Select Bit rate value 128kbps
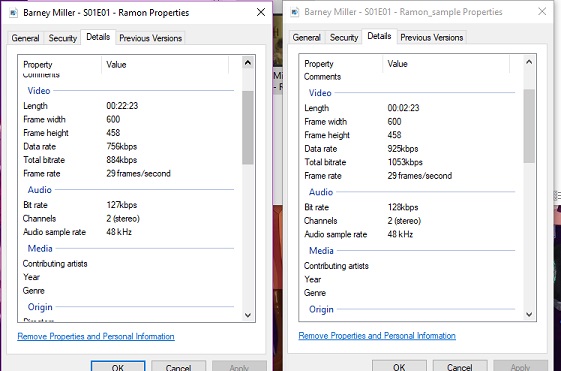561x371 pixels. [x=403, y=207]
